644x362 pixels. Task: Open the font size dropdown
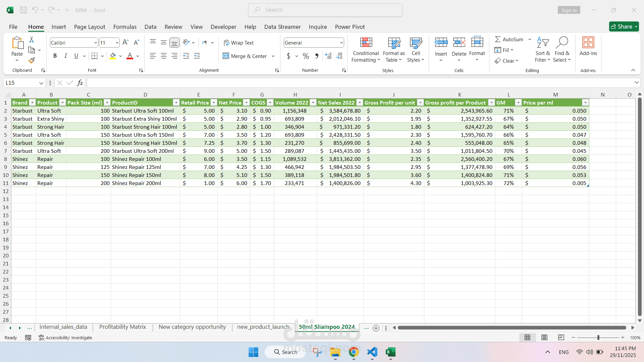(x=117, y=43)
